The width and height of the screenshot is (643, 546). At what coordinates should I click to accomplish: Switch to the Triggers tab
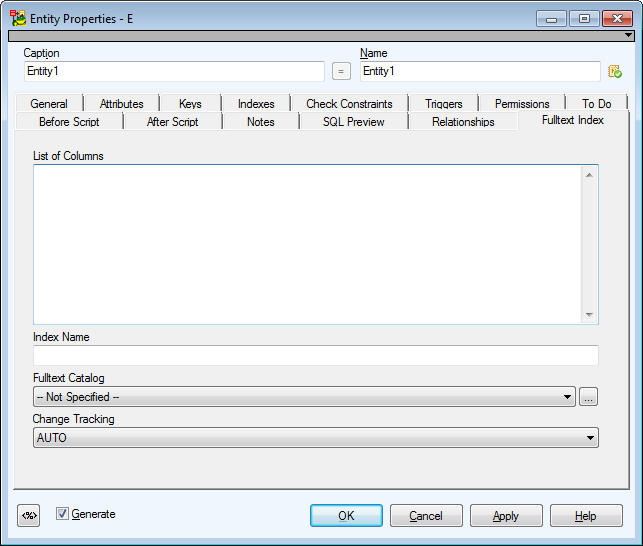(444, 104)
